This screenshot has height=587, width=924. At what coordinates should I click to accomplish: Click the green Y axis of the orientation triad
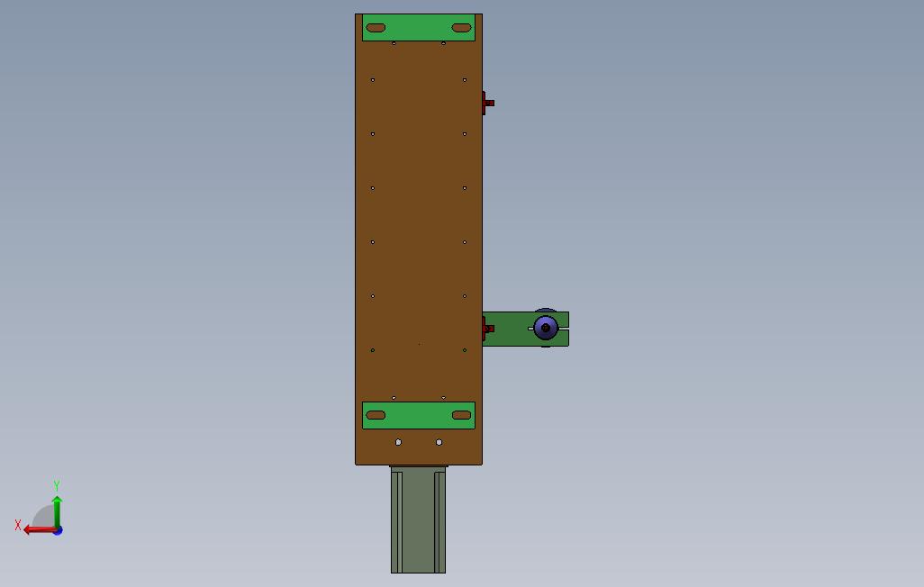click(x=57, y=512)
